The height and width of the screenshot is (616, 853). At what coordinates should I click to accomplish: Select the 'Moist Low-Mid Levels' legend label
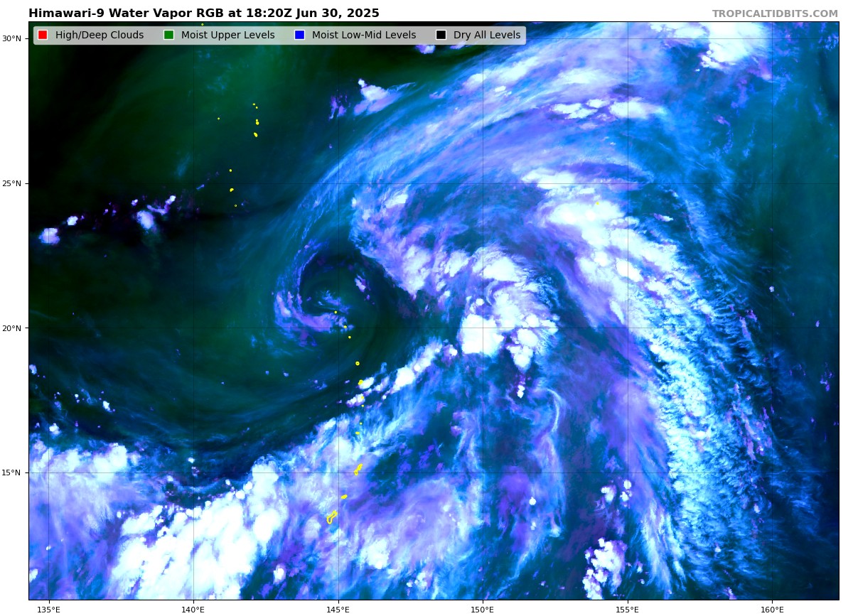[x=364, y=35]
